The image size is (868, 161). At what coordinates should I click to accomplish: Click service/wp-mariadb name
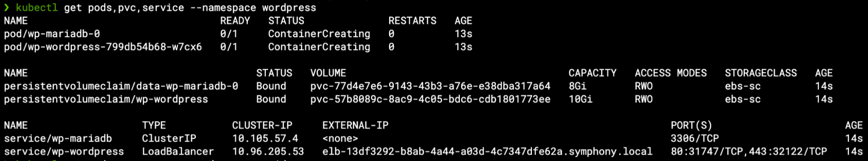(x=58, y=138)
